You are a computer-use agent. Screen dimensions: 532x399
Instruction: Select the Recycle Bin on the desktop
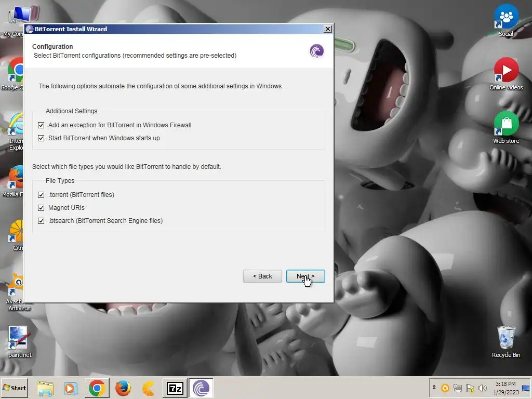point(506,342)
